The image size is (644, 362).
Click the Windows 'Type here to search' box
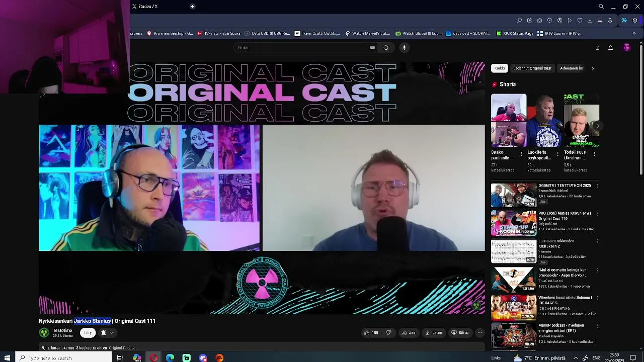[x=64, y=358]
